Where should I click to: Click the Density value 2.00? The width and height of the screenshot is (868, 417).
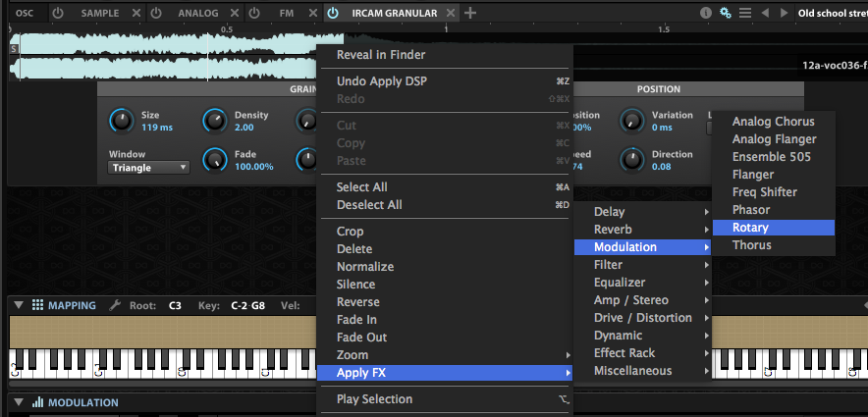click(244, 128)
